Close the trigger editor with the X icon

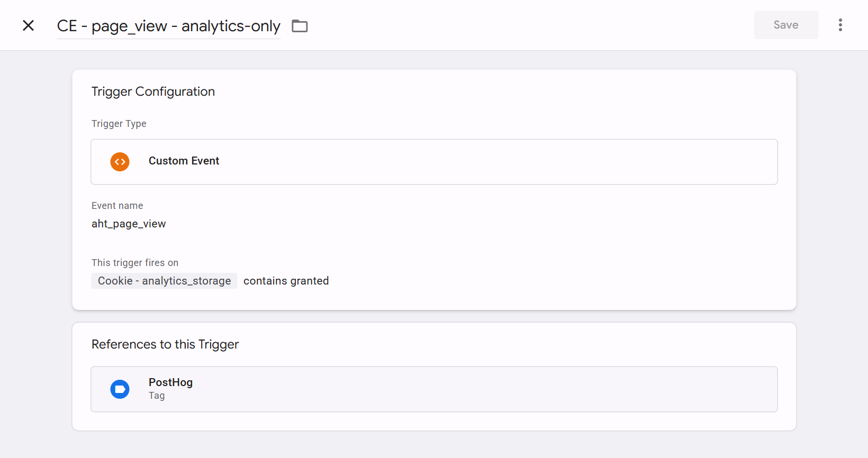(x=29, y=25)
